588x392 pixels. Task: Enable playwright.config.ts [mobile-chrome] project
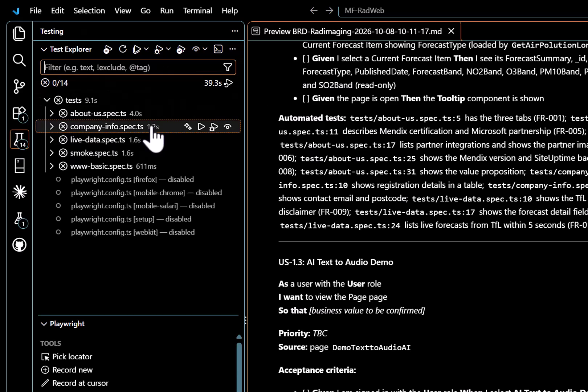click(x=146, y=193)
